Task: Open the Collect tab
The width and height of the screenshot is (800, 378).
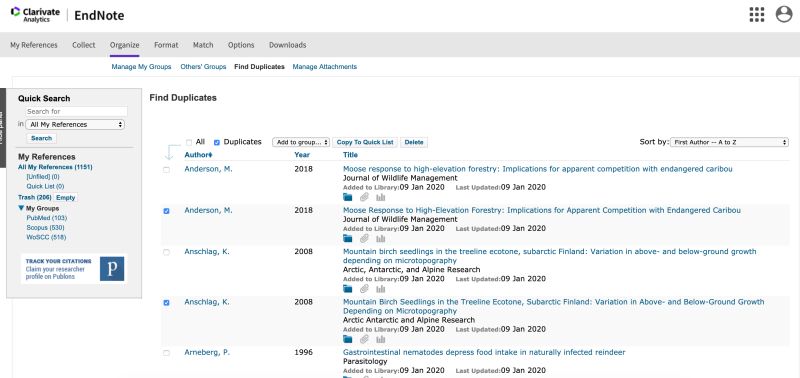Action: point(84,45)
